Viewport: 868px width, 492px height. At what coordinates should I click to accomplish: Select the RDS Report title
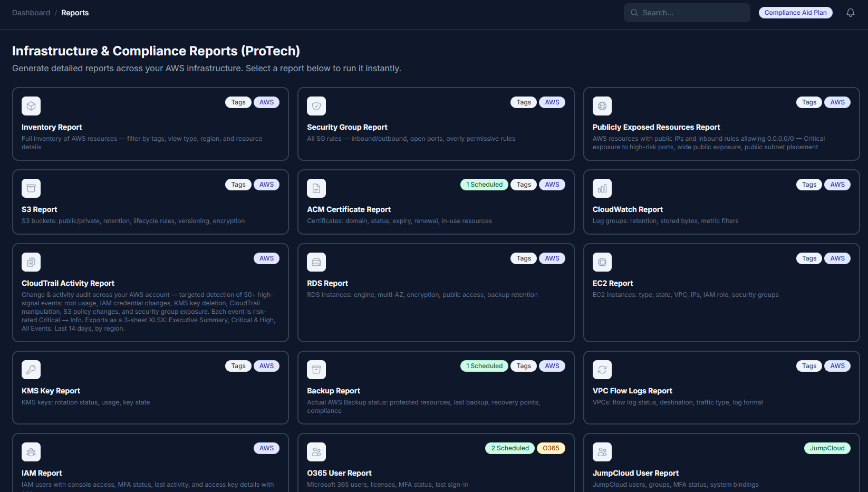[x=327, y=283]
